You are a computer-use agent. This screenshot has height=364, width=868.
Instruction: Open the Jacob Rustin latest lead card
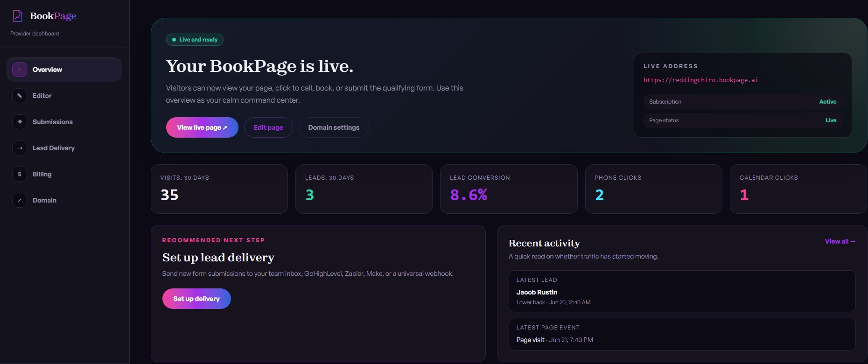[682, 291]
